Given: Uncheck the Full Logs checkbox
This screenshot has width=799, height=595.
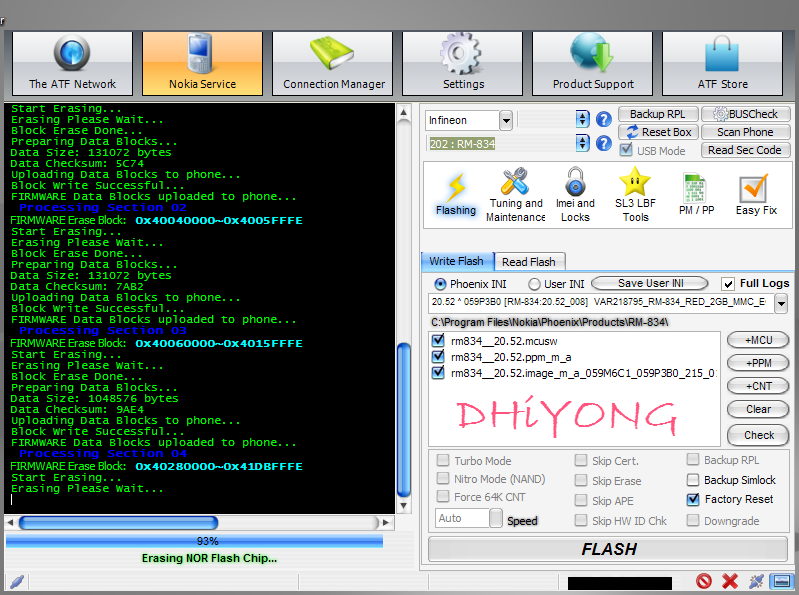Looking at the screenshot, I should click(728, 284).
